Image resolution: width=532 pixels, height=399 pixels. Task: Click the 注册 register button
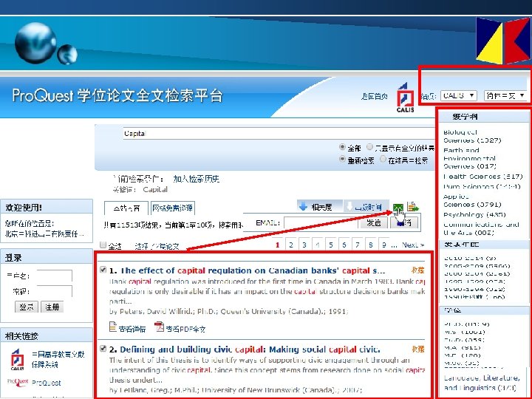[52, 307]
